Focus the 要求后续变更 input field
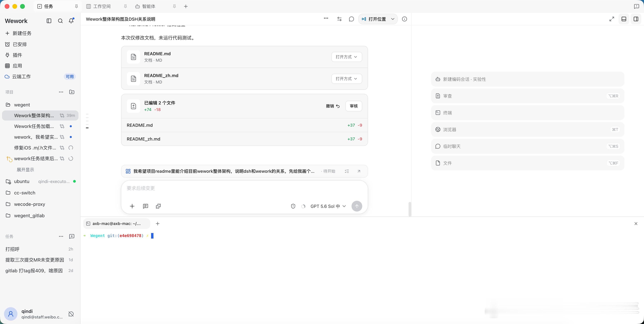 244,188
